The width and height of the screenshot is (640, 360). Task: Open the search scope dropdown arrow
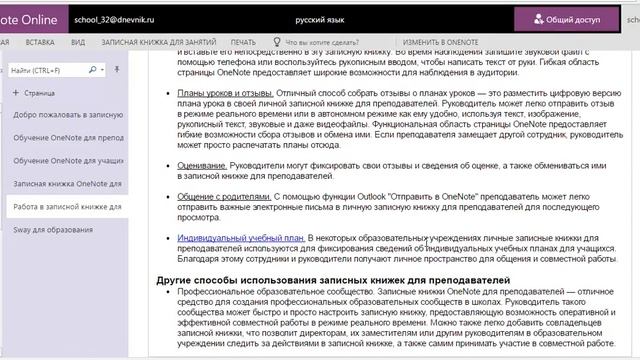(102, 70)
